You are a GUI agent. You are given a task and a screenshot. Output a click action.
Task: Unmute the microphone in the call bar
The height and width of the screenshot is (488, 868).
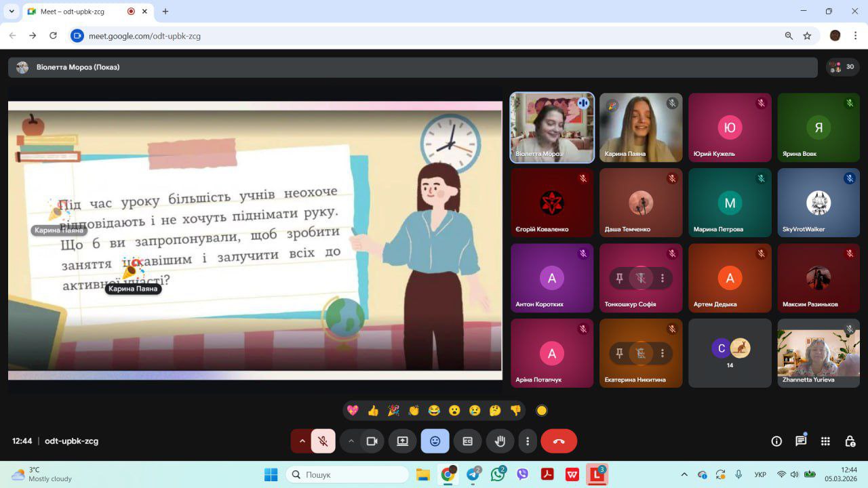click(323, 441)
